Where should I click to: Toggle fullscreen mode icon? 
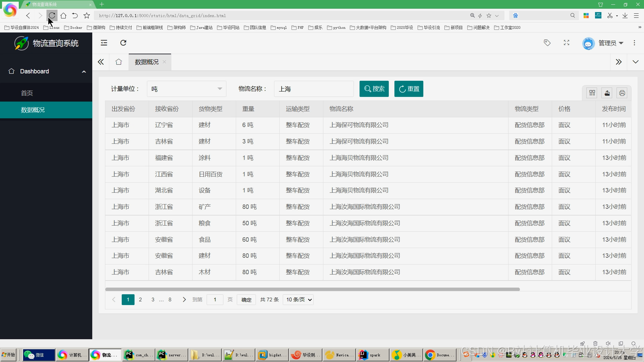tap(567, 43)
